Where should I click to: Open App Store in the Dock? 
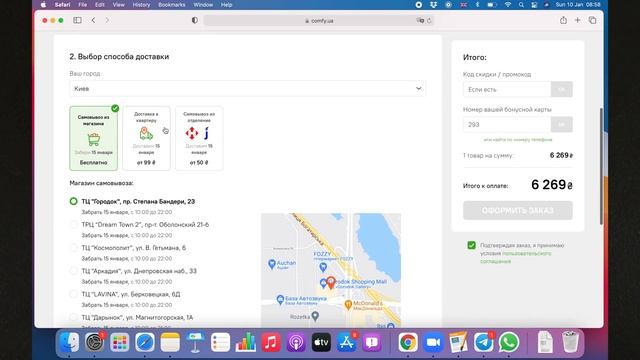coord(347,342)
